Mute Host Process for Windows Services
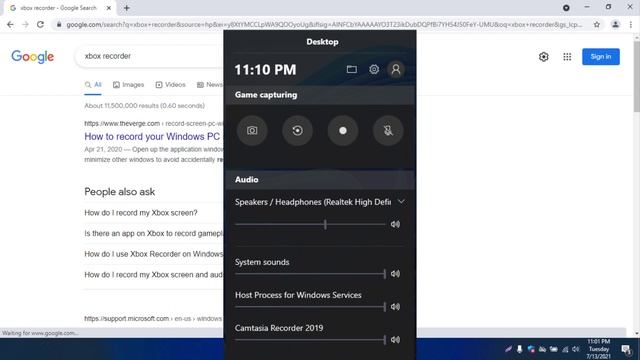This screenshot has width=640, height=360. [395, 307]
